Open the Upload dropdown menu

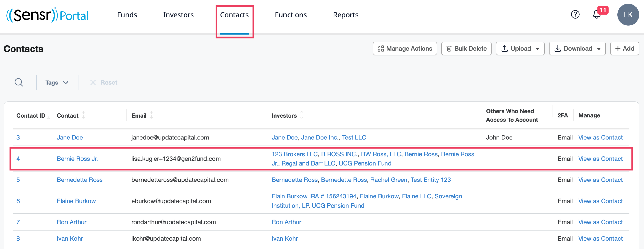click(x=520, y=49)
